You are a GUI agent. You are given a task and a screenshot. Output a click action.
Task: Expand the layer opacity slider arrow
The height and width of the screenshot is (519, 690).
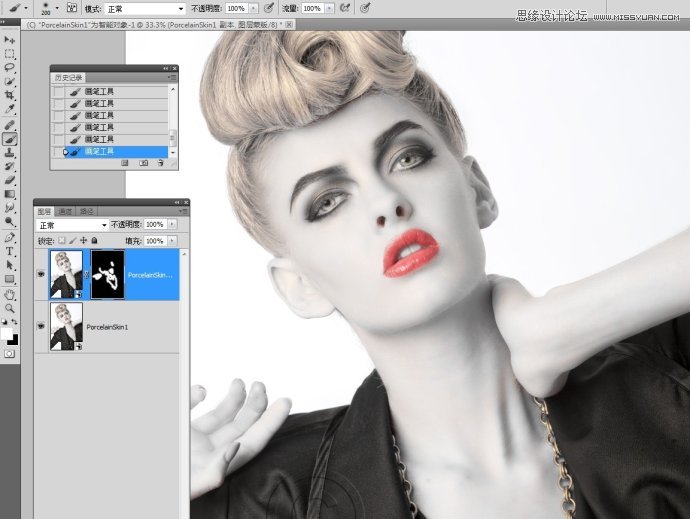coord(173,225)
